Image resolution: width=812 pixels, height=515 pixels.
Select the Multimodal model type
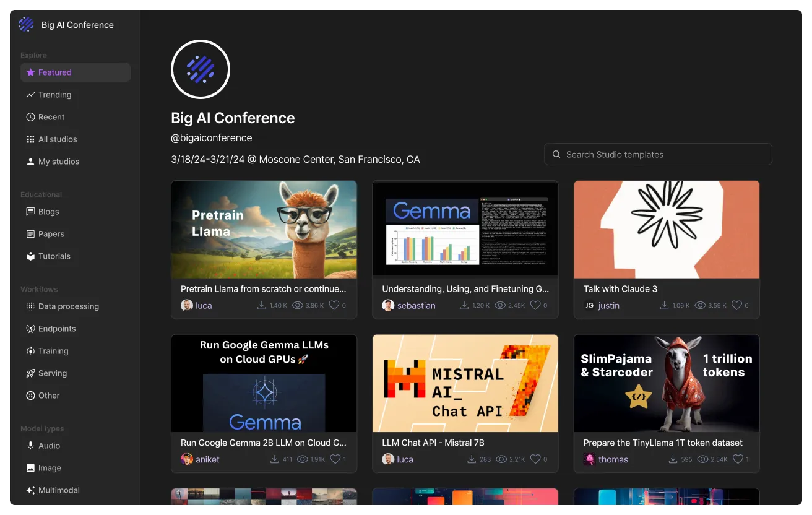(x=76, y=490)
